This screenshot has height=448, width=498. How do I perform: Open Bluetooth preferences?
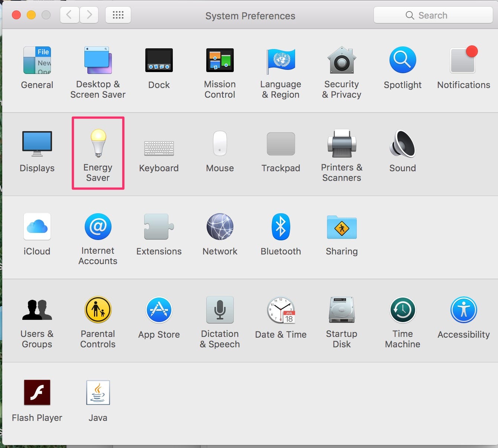point(281,227)
